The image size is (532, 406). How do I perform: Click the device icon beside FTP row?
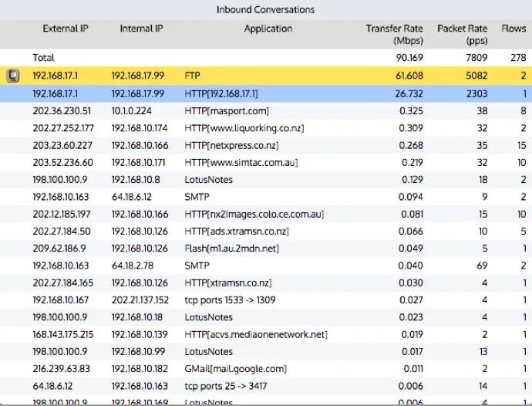pos(13,76)
